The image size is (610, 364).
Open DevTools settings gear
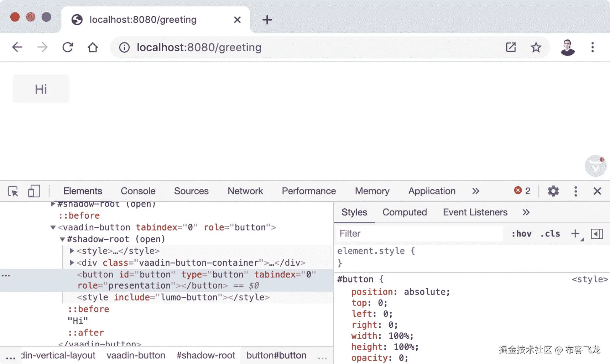(553, 191)
